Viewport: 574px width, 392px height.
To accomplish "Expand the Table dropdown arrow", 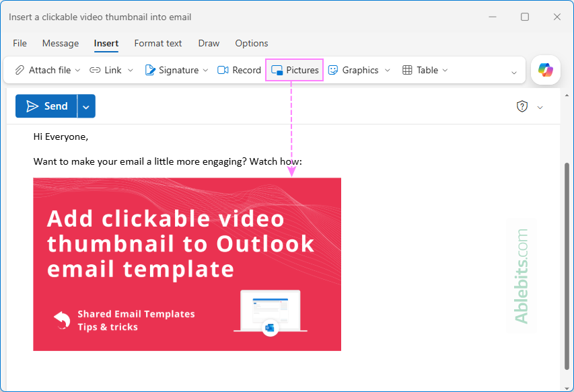I will (445, 70).
